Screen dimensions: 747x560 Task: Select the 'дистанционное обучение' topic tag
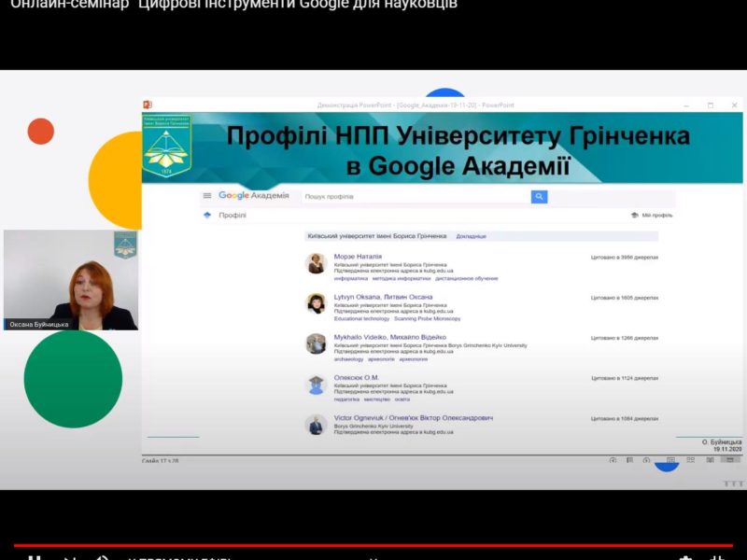point(469,278)
